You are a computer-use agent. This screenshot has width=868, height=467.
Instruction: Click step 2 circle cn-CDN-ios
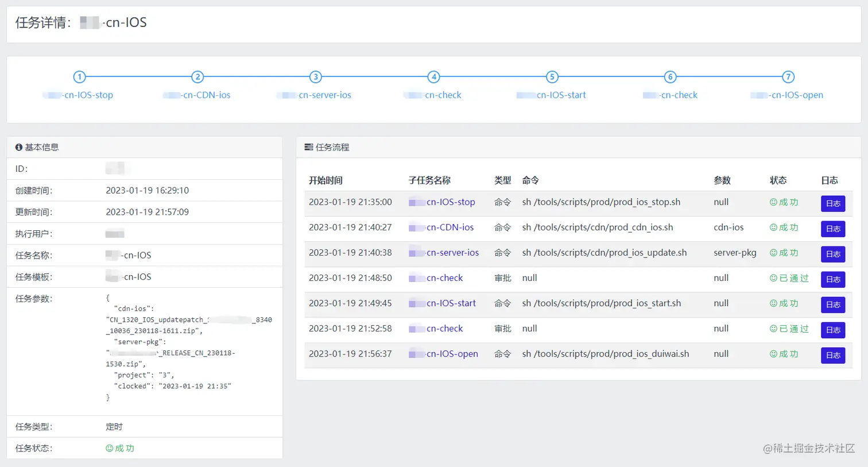pyautogui.click(x=197, y=77)
